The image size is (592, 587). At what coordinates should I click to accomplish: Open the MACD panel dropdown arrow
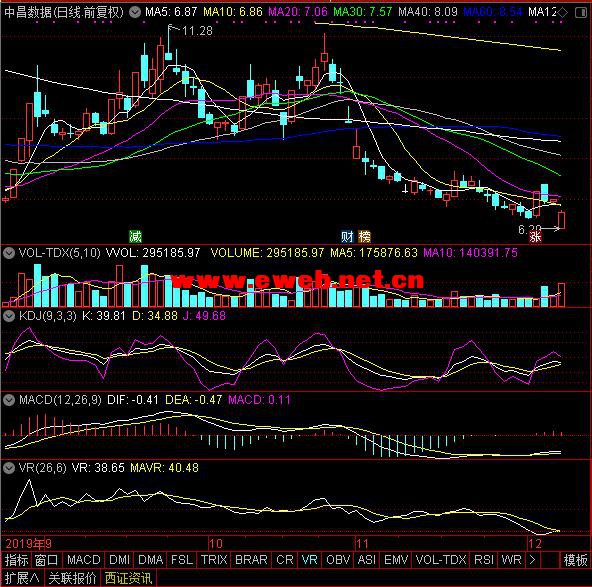point(9,400)
